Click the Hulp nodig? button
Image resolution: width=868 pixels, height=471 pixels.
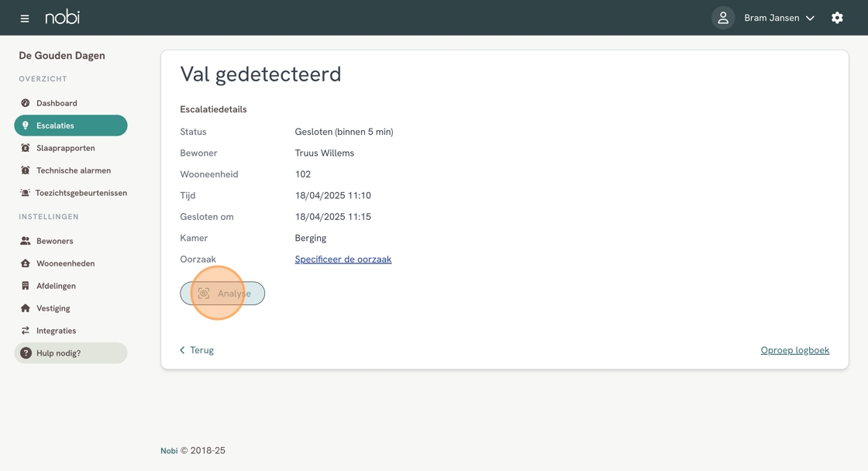(x=71, y=353)
